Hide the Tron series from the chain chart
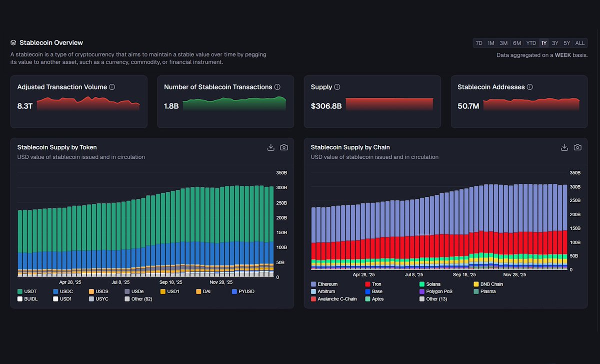 coord(372,284)
